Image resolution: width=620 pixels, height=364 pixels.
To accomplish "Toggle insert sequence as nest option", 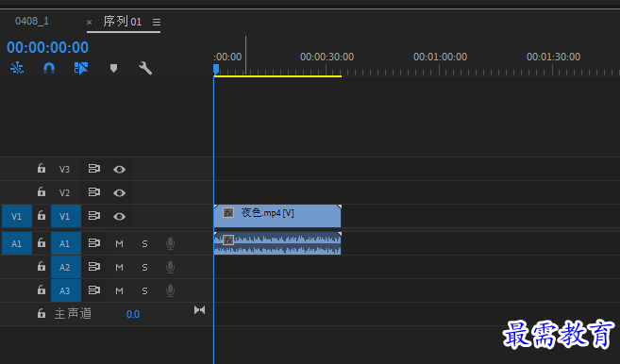I will point(17,68).
